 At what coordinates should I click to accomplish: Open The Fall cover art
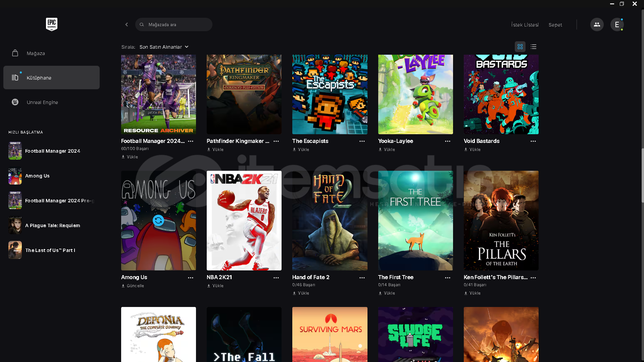point(244,334)
